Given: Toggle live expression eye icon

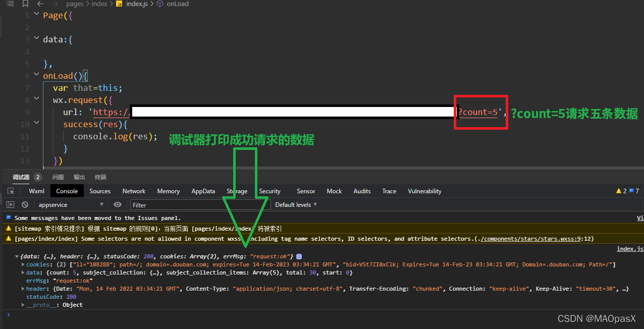Looking at the screenshot, I should click(x=118, y=205).
